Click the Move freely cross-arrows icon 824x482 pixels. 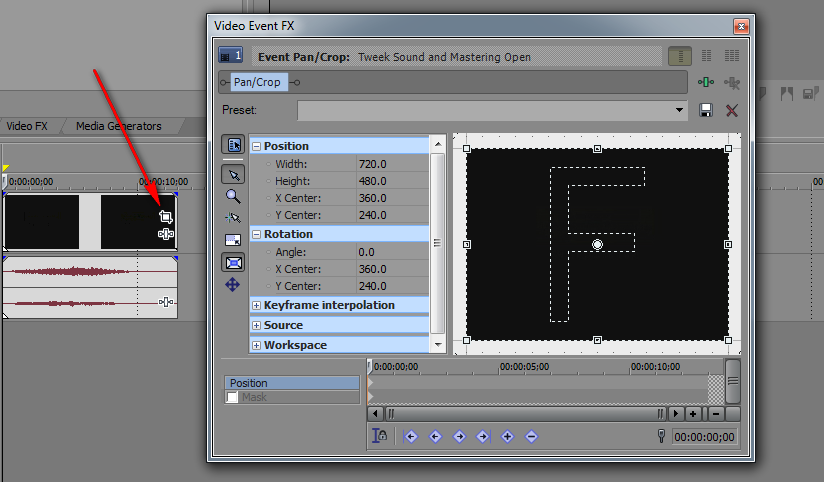232,285
